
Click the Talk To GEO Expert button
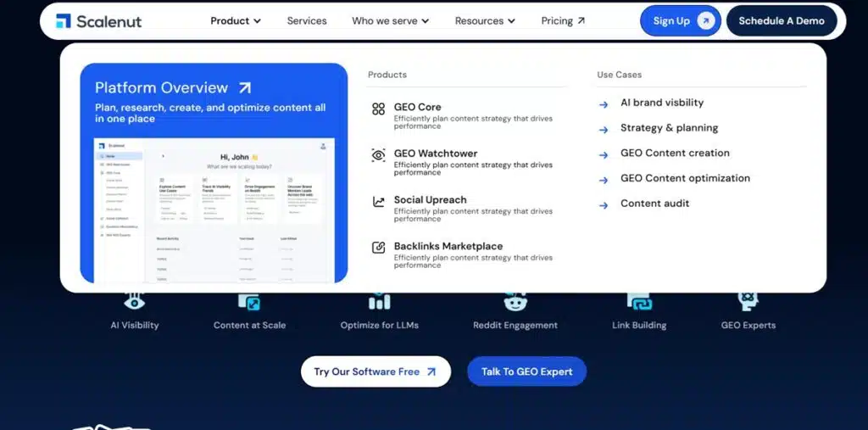pos(527,371)
